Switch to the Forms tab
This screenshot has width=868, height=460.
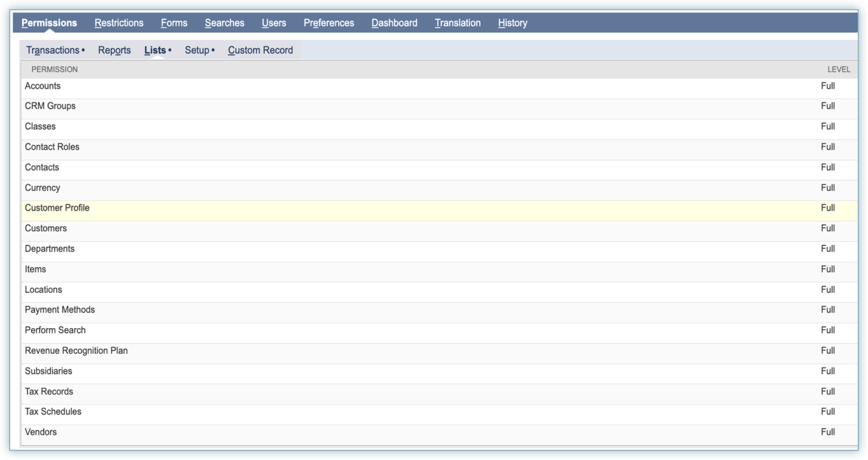[x=174, y=23]
